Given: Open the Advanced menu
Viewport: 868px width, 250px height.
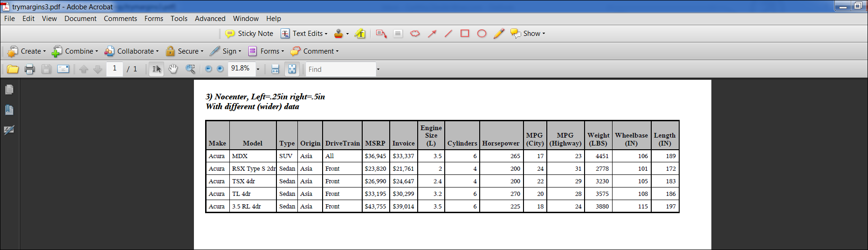Looking at the screenshot, I should coord(210,19).
